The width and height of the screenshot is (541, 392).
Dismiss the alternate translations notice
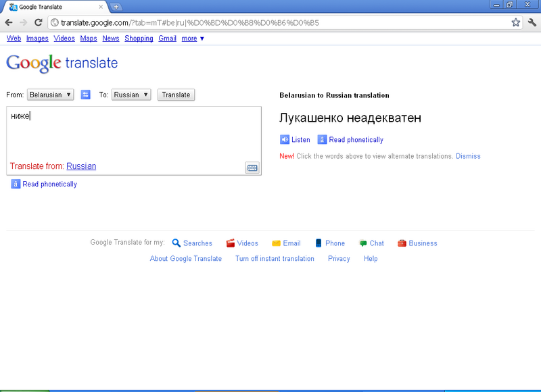[x=468, y=156]
